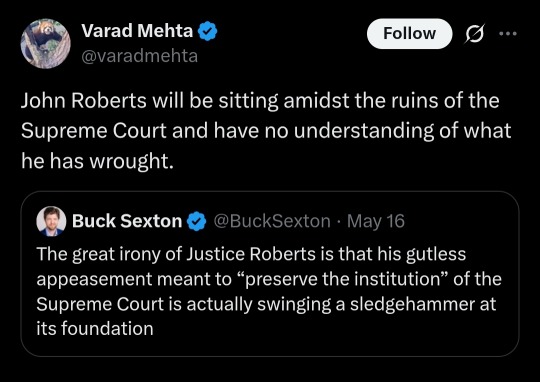Click Varad Mehta's blue verified badge
This screenshot has width=540, height=382.
pos(207,31)
